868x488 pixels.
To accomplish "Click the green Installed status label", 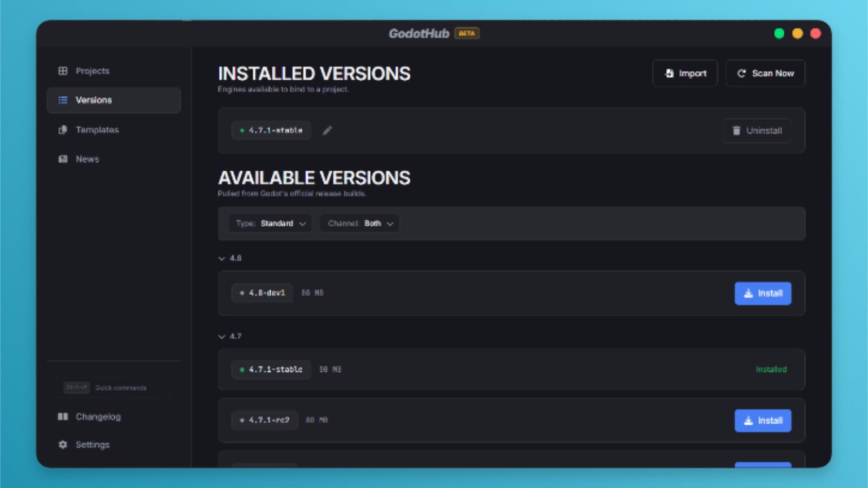I will 771,369.
